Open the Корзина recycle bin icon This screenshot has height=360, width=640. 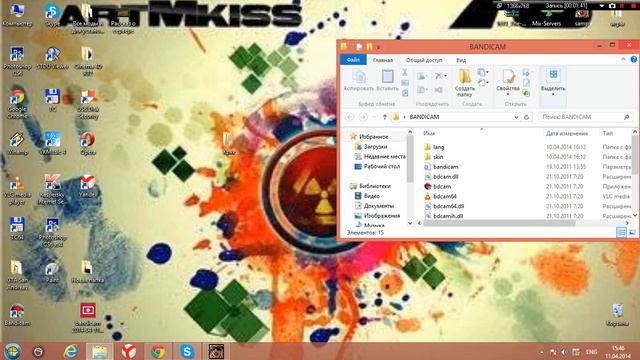pos(617,315)
